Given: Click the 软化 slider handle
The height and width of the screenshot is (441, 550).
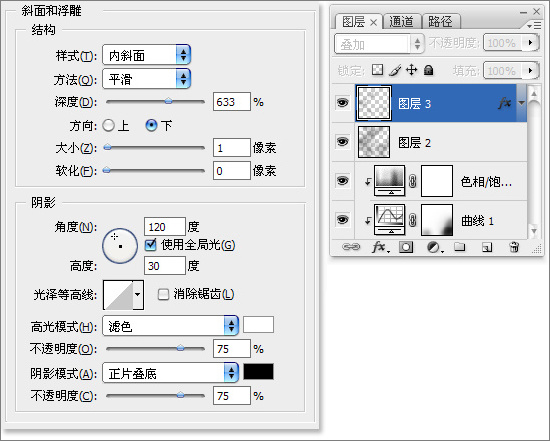Looking at the screenshot, I should tap(107, 171).
